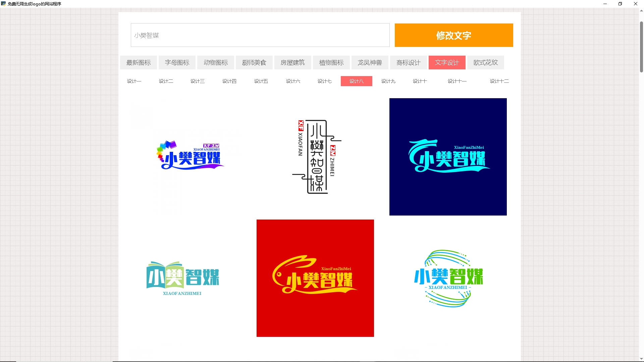
Task: Click the orange 修改文字 button
Action: [453, 35]
